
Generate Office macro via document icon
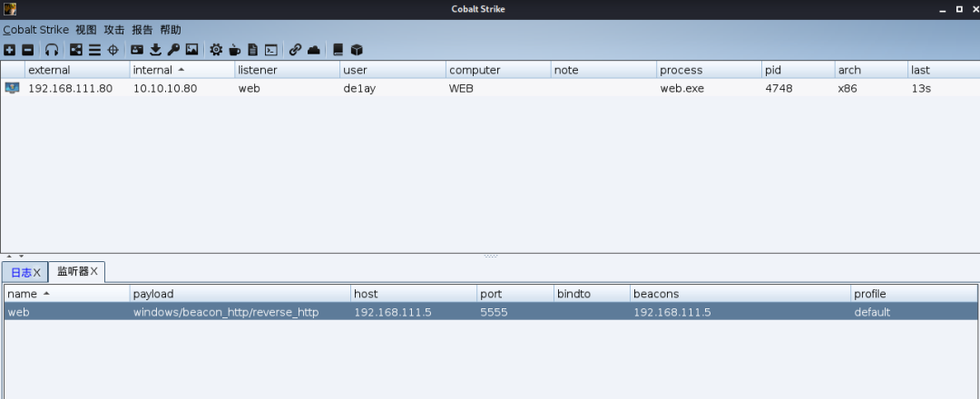tap(252, 50)
